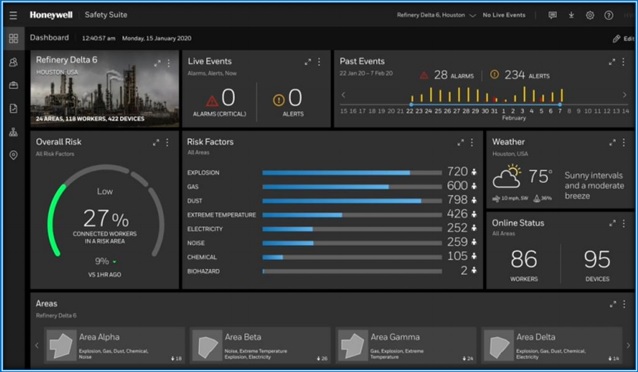Click the 95 Devices online count
638x372 pixels.
click(x=597, y=260)
